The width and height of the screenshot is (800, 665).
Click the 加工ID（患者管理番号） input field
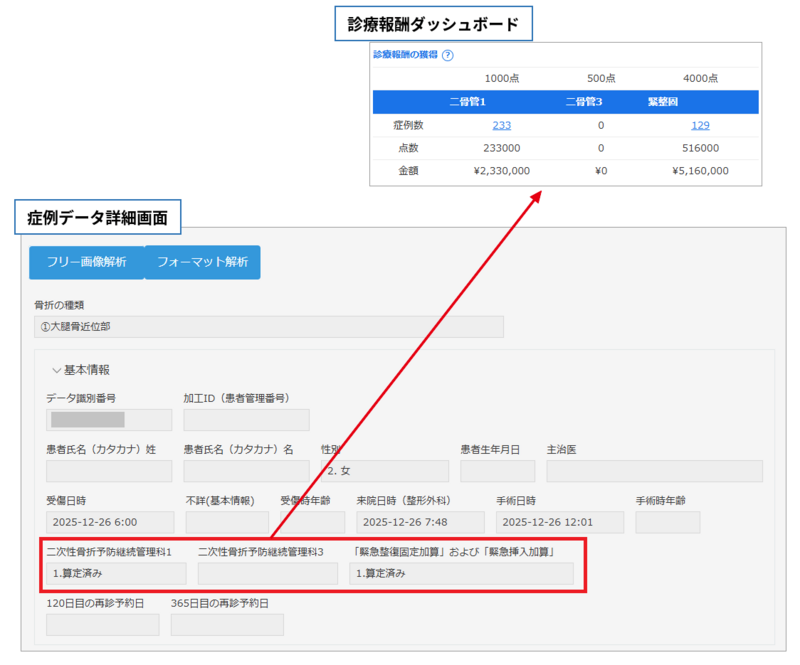tap(246, 420)
